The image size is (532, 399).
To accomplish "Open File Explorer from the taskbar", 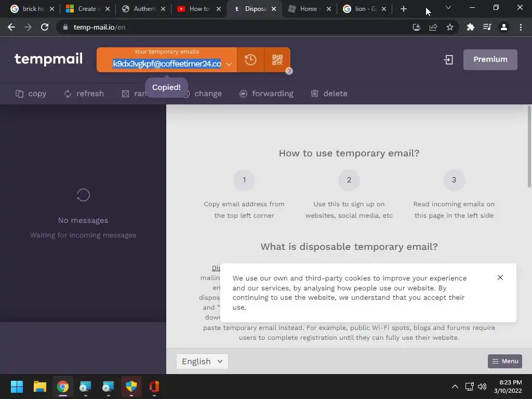I will [39, 387].
